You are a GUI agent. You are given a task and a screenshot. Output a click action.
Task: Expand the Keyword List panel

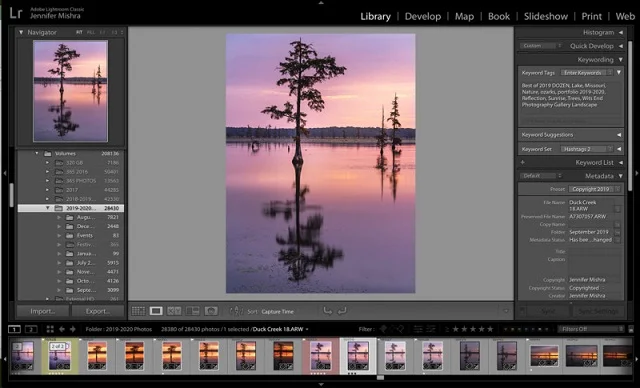tap(620, 162)
